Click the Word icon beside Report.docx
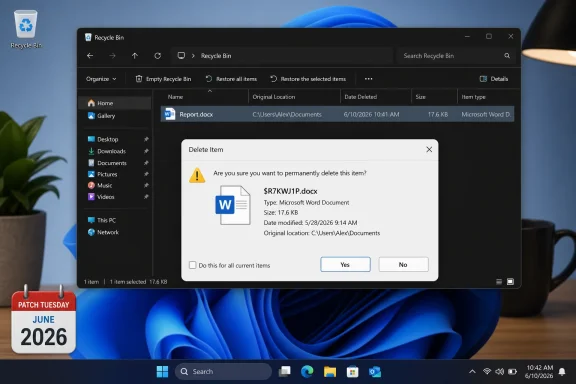This screenshot has height=384, width=576. (170, 114)
